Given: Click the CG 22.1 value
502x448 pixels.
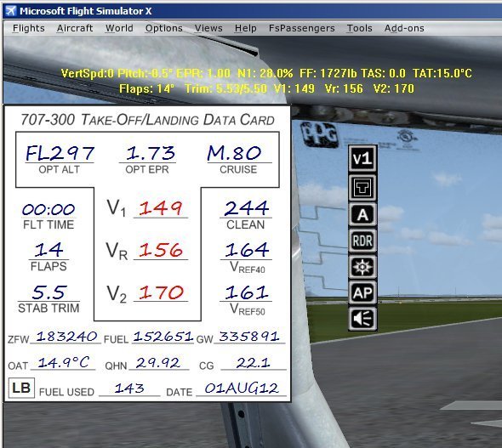Looking at the screenshot, I should tap(253, 363).
